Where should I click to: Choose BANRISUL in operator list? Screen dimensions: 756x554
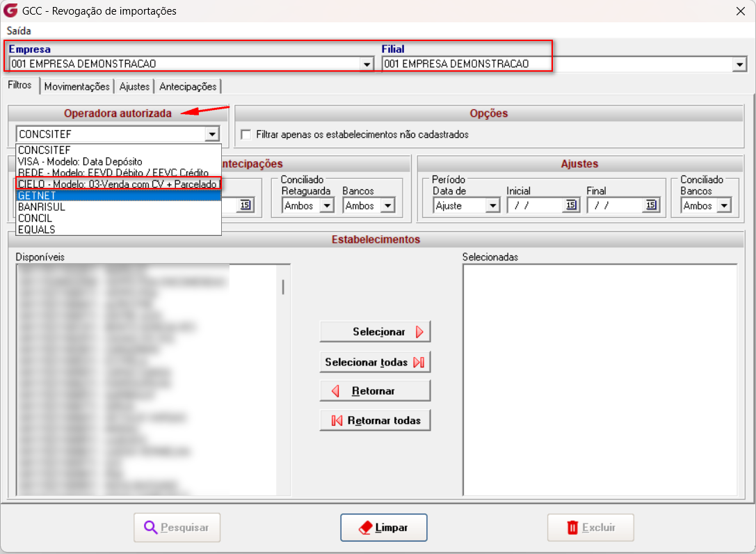pos(119,207)
